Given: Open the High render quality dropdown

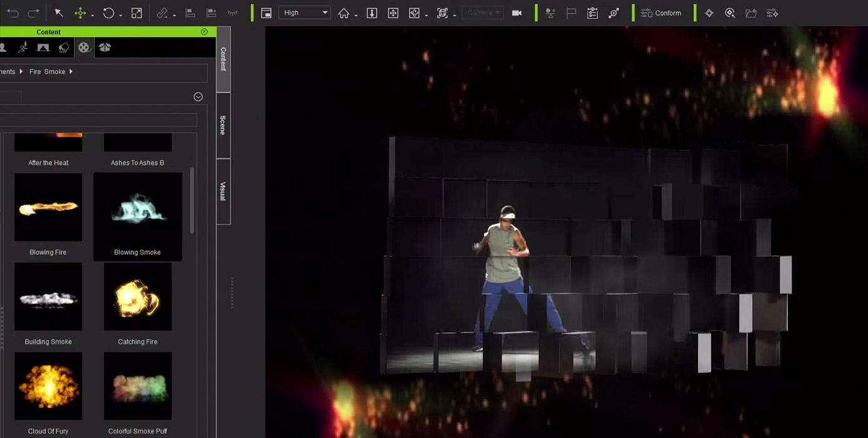Looking at the screenshot, I should click(304, 13).
